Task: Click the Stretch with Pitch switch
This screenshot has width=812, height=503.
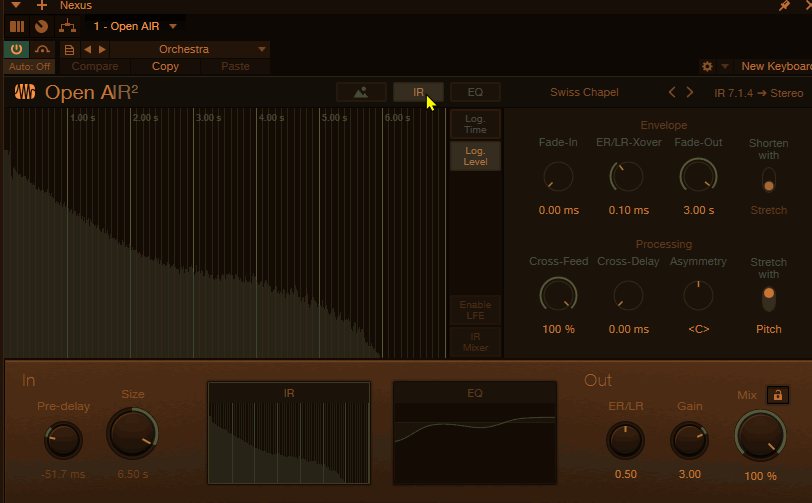Action: 768,297
